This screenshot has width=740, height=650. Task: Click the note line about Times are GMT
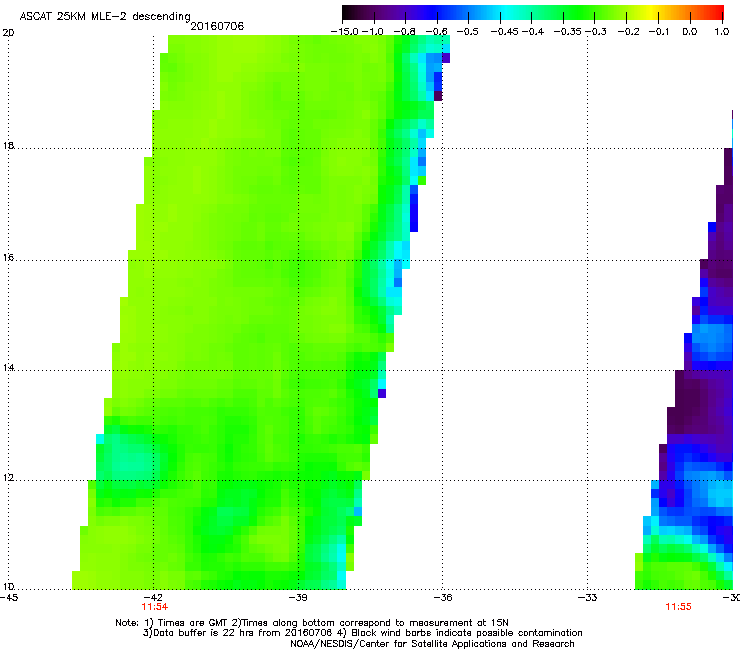click(x=312, y=623)
